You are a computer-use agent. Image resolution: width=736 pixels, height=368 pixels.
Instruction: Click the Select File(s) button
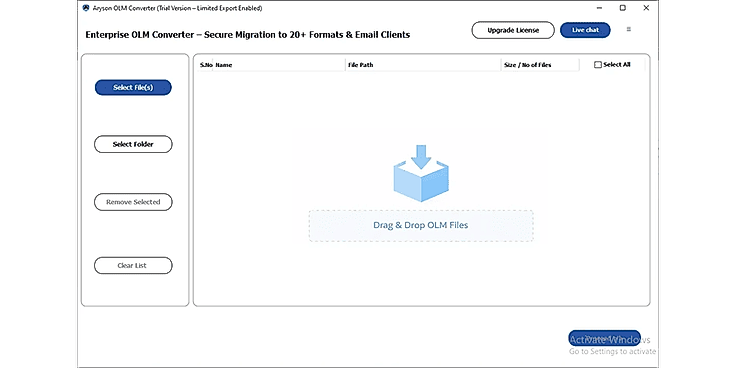click(x=133, y=87)
